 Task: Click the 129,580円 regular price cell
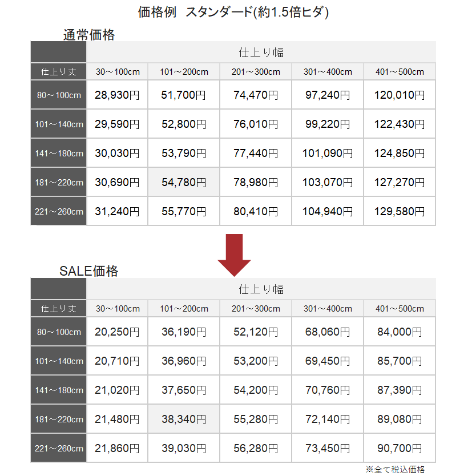(x=400, y=211)
